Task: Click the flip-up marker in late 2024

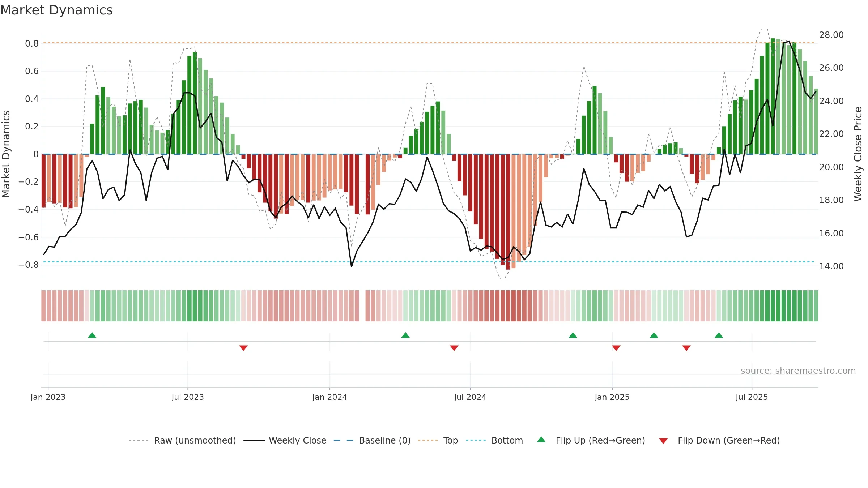Action: (573, 335)
